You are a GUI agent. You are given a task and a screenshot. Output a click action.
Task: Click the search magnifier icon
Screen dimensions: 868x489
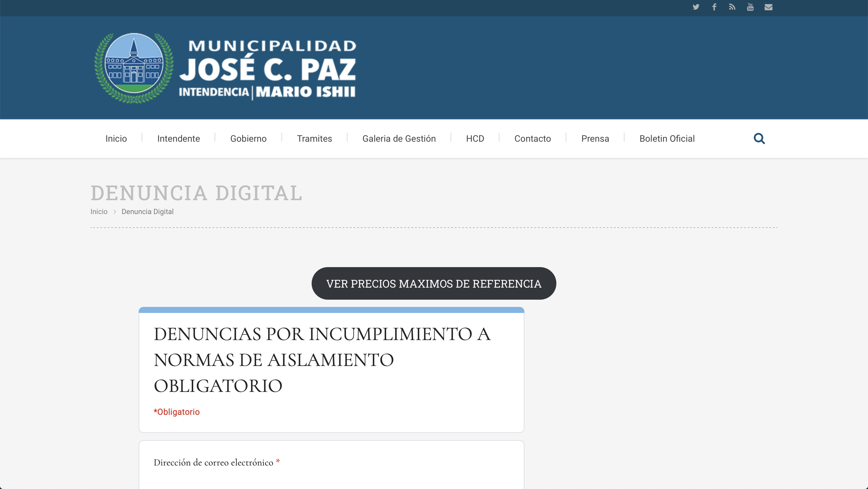[x=759, y=138]
